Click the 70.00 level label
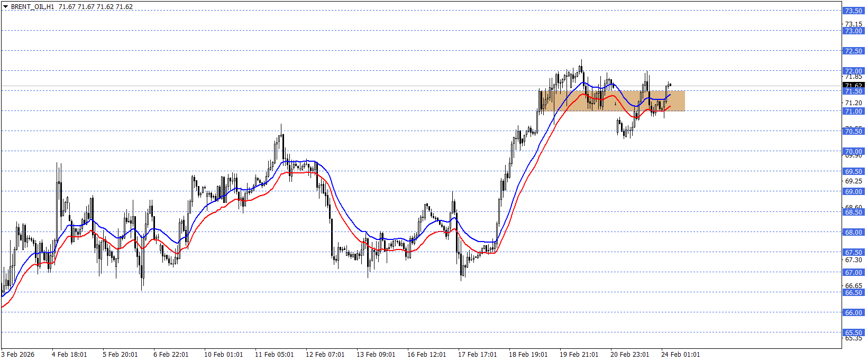This screenshot has height=361, width=868. 853,151
